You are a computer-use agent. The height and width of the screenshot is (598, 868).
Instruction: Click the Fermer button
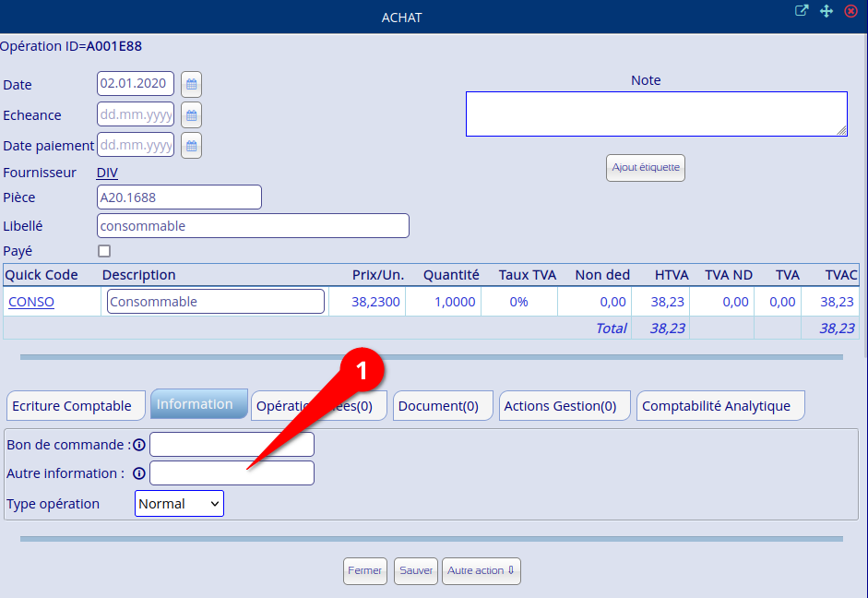pos(364,571)
